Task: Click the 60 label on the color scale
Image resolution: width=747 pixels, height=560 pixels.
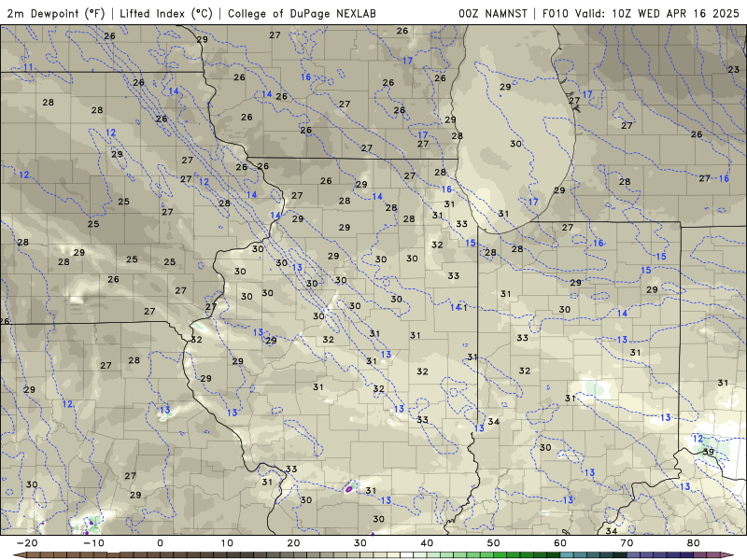Action: 560,543
